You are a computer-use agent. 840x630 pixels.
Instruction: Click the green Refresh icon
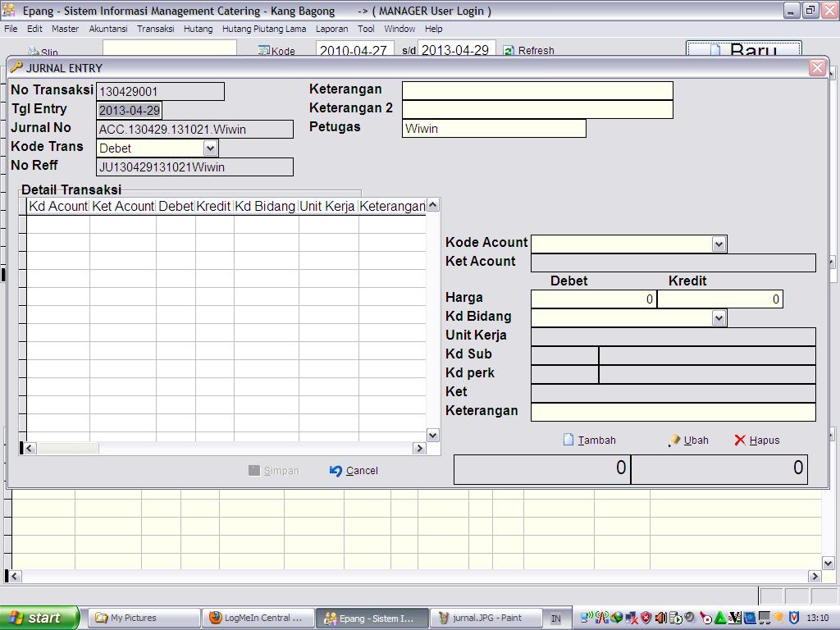509,51
